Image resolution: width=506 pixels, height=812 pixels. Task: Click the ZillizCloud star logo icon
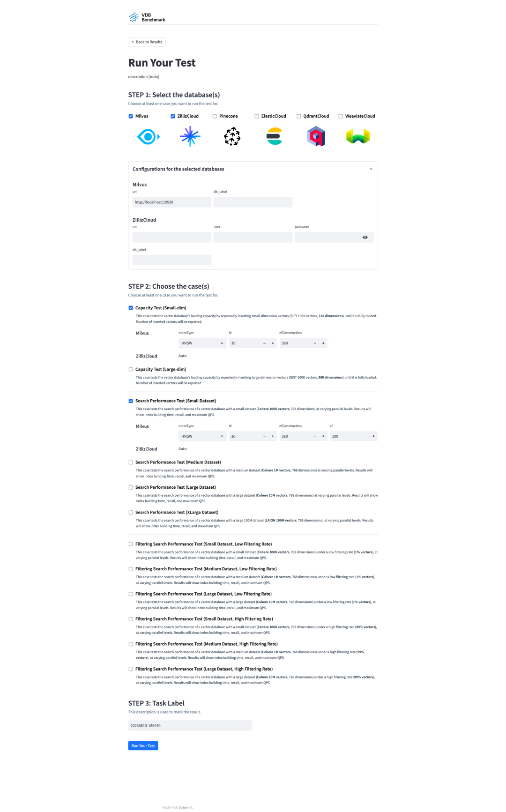[x=190, y=136]
